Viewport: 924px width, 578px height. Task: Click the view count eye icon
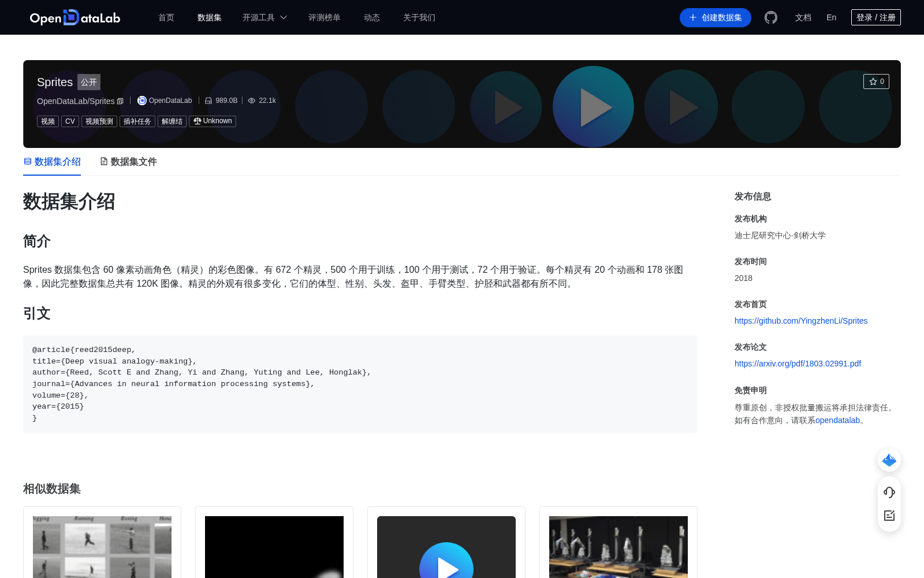click(x=252, y=101)
